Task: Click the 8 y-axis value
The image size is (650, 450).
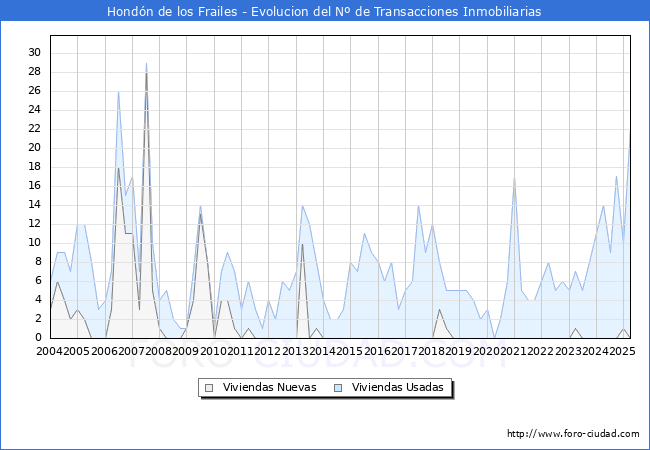Action: (x=38, y=262)
